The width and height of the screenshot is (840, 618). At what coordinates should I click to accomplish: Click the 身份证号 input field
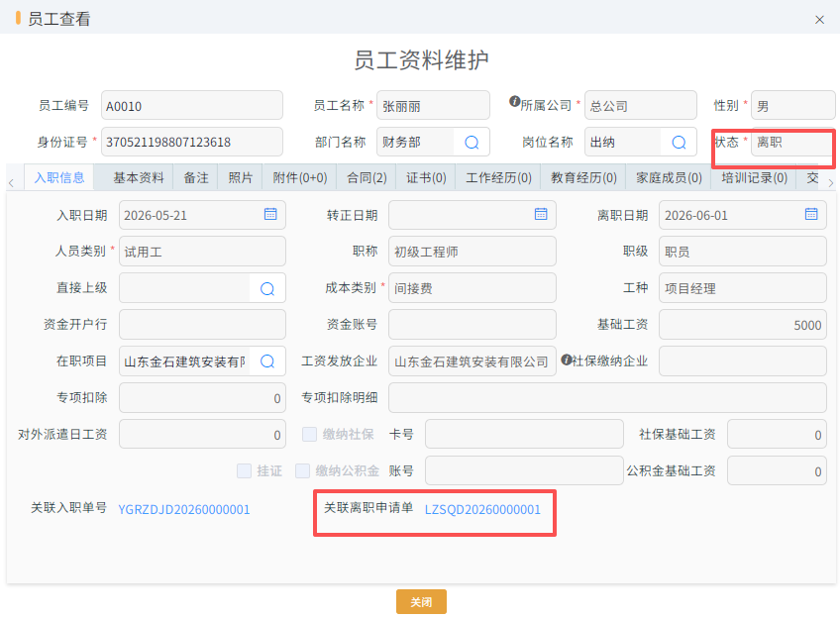(x=192, y=142)
